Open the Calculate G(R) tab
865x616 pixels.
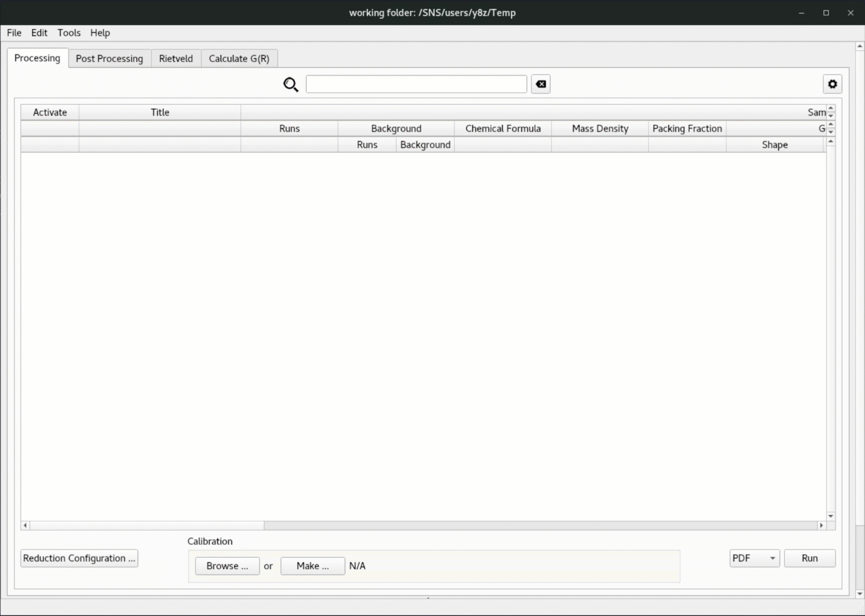pos(239,59)
